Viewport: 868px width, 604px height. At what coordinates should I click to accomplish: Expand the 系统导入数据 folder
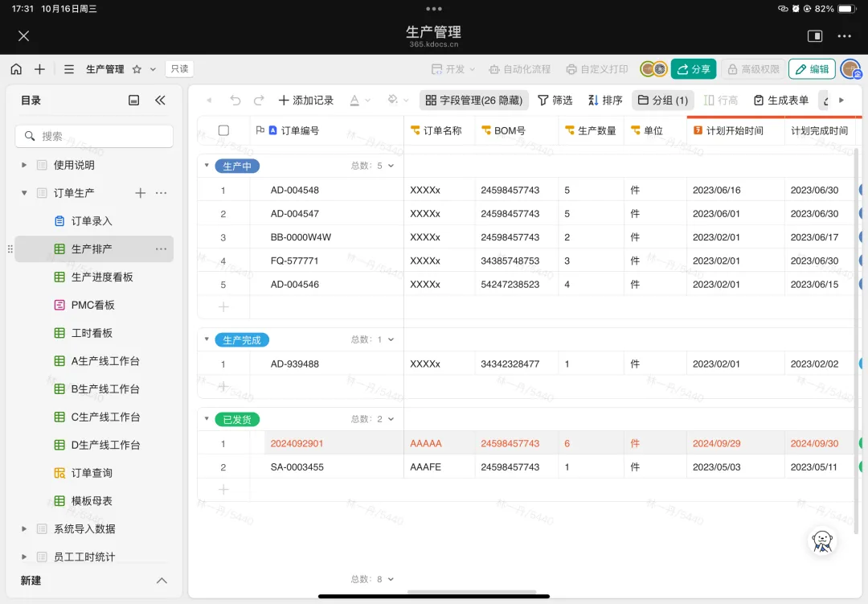(x=24, y=528)
